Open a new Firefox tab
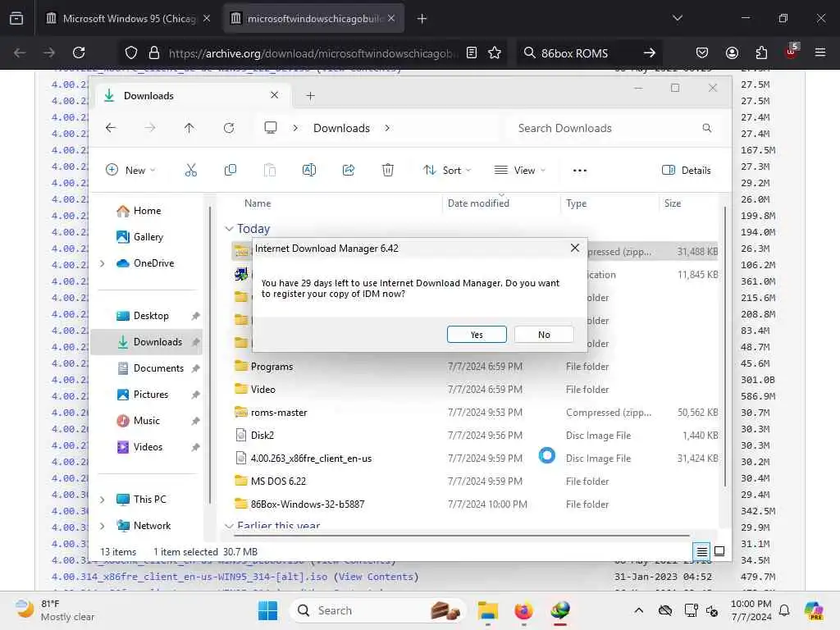The image size is (840, 630). click(422, 19)
